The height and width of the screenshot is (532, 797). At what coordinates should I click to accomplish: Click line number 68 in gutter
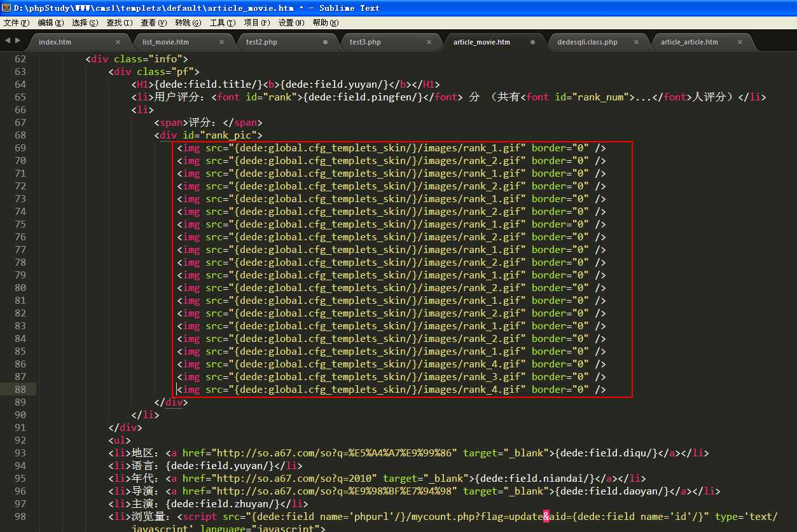(20, 135)
